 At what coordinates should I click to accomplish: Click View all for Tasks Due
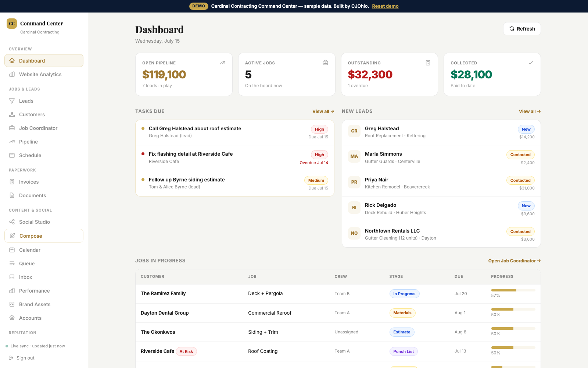323,112
